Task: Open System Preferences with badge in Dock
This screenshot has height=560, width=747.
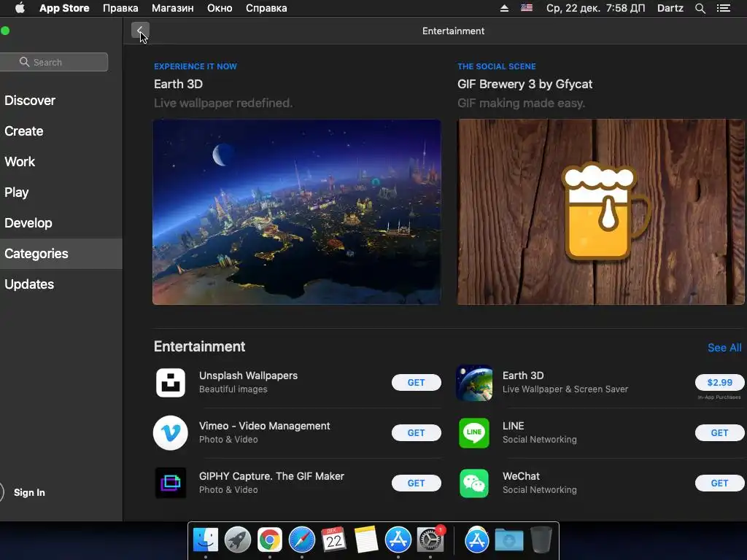Action: coord(430,540)
